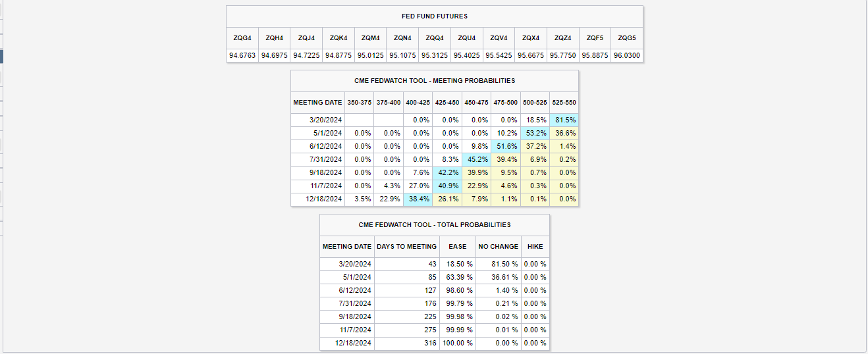Select the 37.2% cell in the 6/12/2024 row
868x354 pixels.
pyautogui.click(x=535, y=146)
